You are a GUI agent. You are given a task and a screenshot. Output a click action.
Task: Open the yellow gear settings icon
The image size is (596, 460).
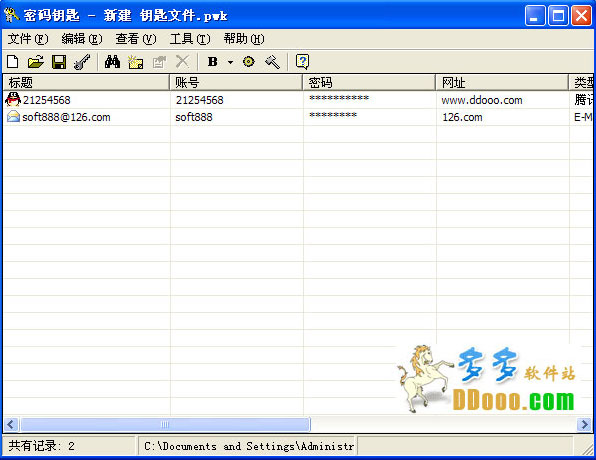tap(249, 62)
